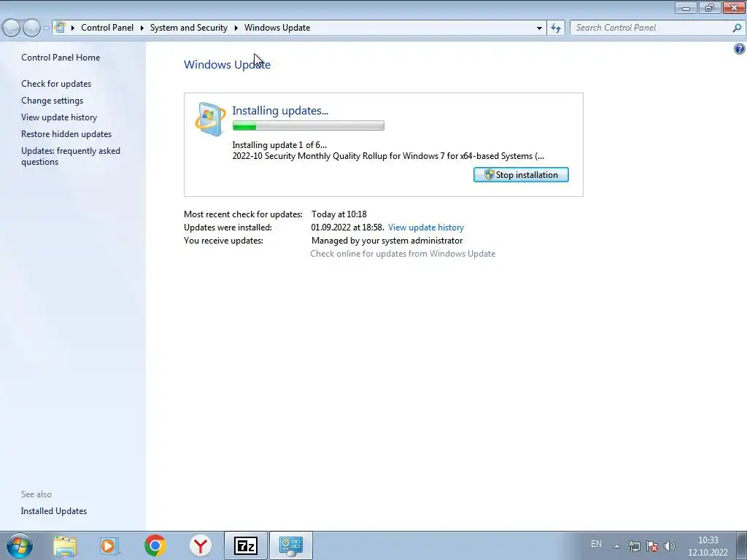
Task: Launch Yandex Browser from taskbar
Action: pyautogui.click(x=201, y=545)
